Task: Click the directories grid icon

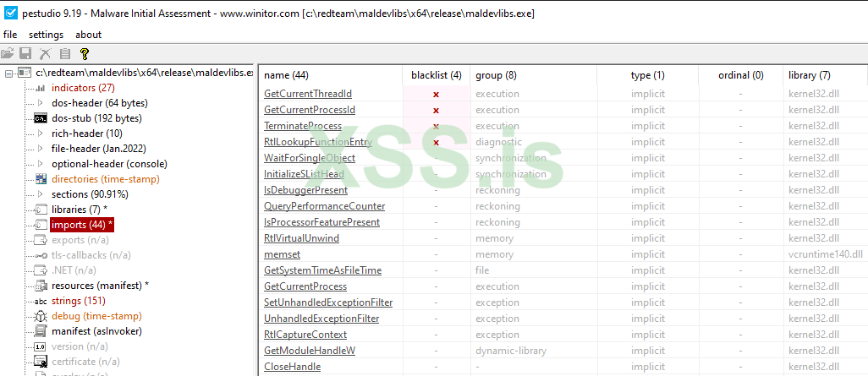Action: point(41,179)
